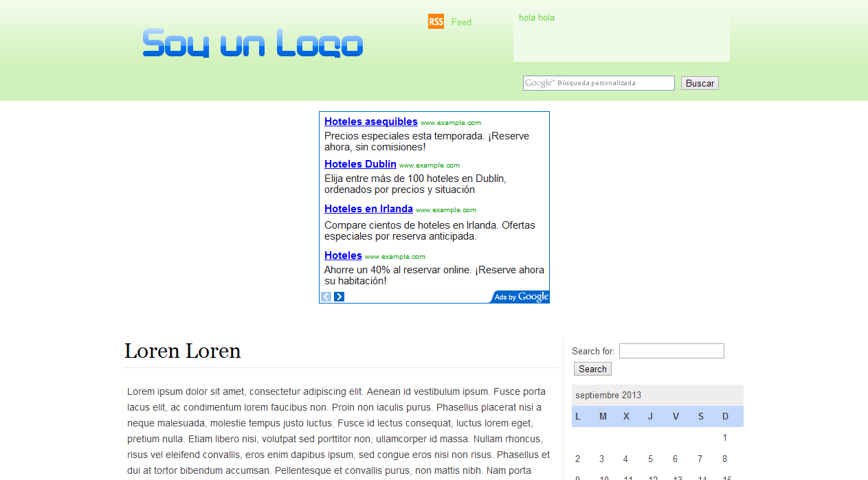The width and height of the screenshot is (868, 480).
Task: Click the J weekday header in the calendar
Action: 650,417
